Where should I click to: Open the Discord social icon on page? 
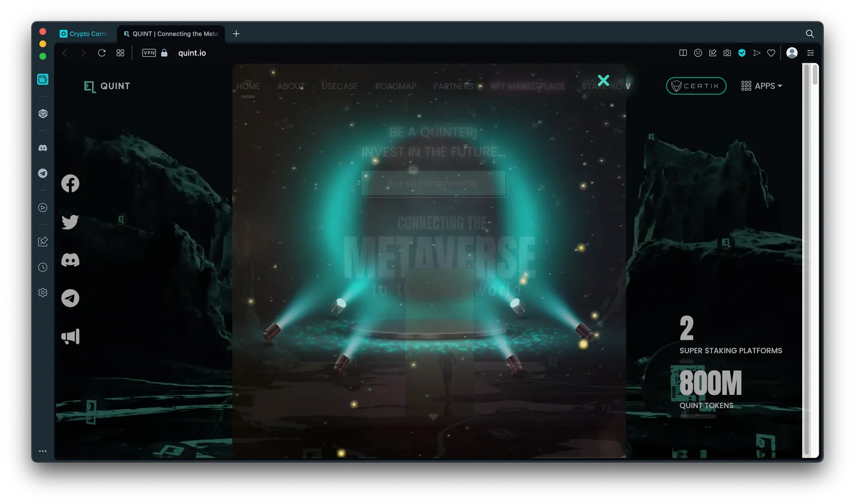click(70, 260)
